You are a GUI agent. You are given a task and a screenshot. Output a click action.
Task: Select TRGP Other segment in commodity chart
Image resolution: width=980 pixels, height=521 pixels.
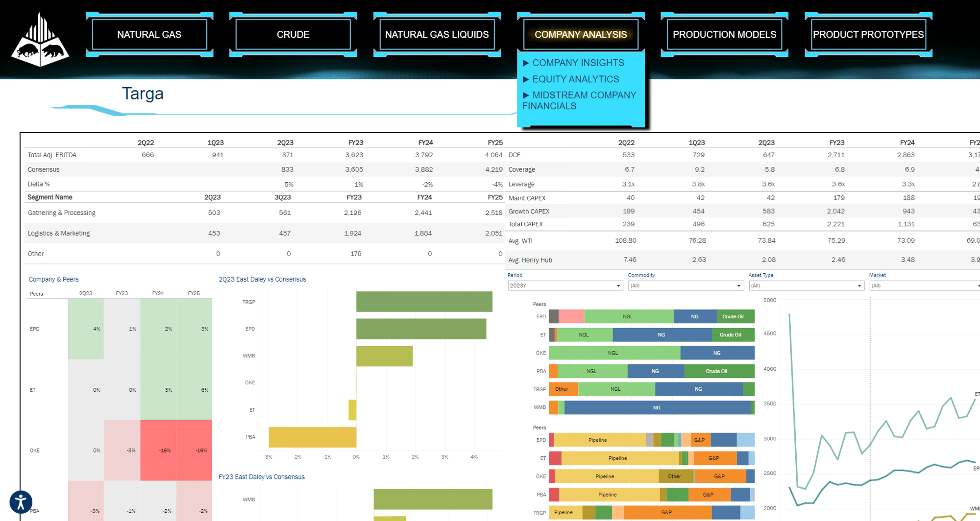pyautogui.click(x=563, y=389)
